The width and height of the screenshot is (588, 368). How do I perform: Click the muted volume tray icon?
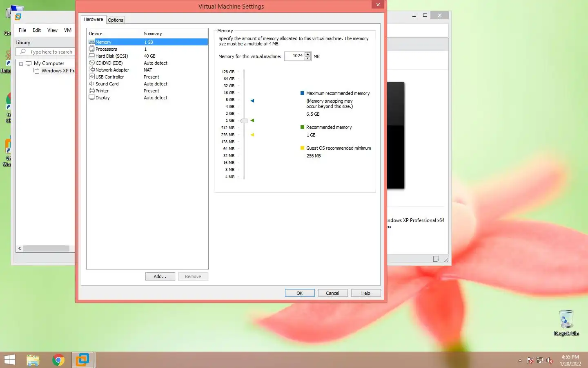point(550,360)
